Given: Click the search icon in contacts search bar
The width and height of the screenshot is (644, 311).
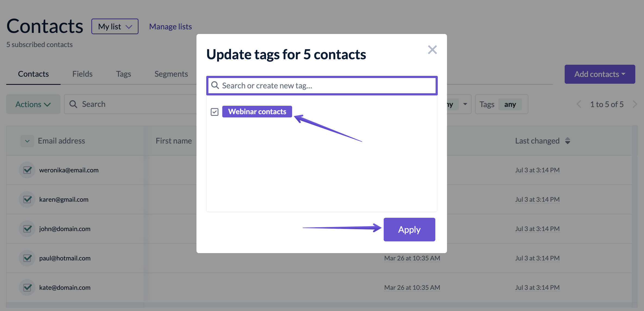Looking at the screenshot, I should click(73, 104).
